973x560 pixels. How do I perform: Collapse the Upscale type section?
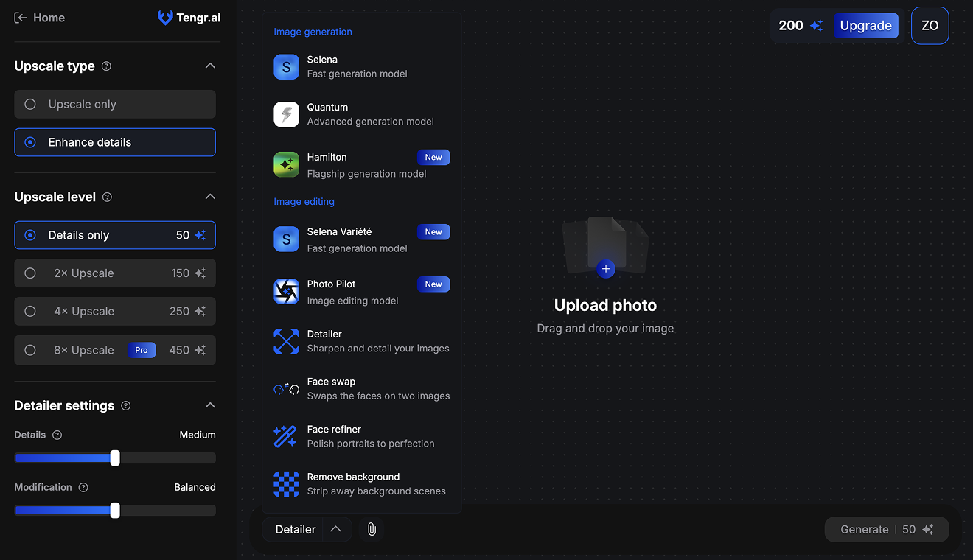tap(210, 66)
